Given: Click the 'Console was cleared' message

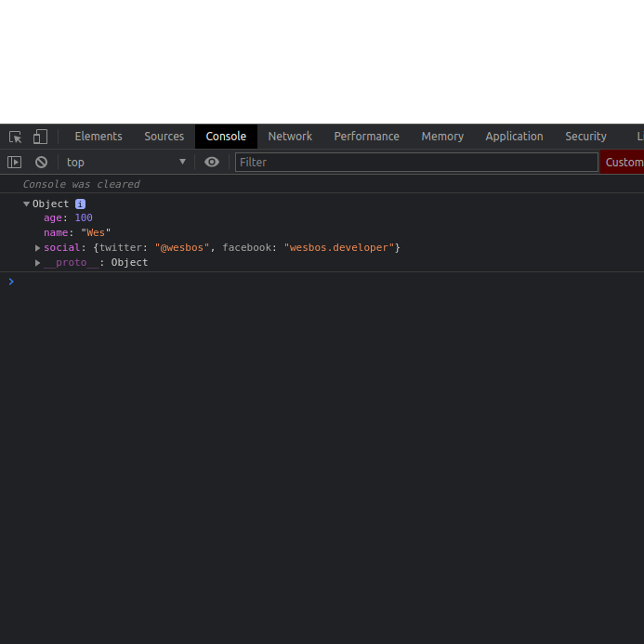Looking at the screenshot, I should tap(82, 184).
